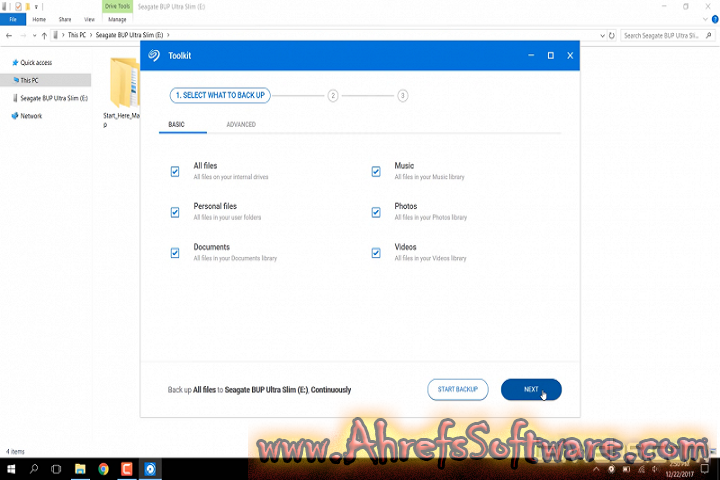Click This PC in address breadcrumb

click(x=77, y=35)
